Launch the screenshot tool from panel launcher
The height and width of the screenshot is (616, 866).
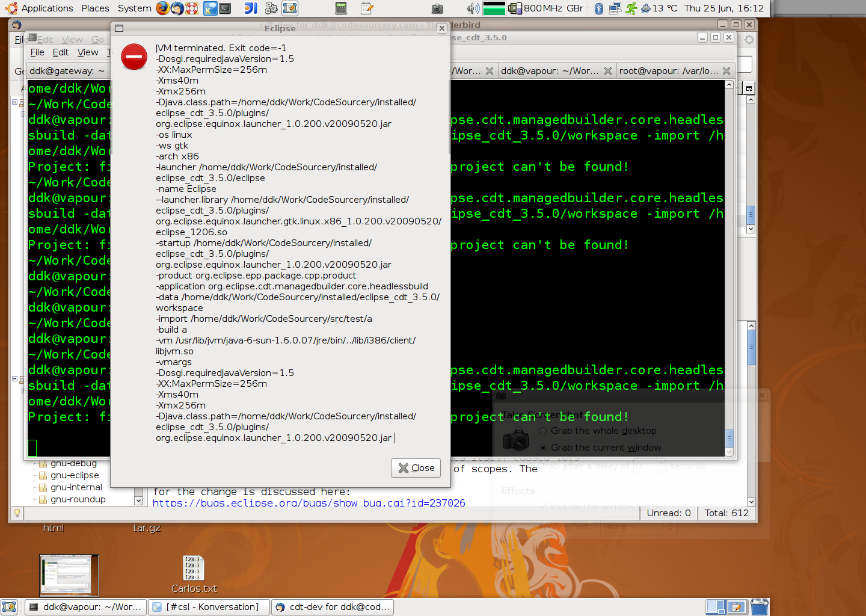click(x=290, y=8)
